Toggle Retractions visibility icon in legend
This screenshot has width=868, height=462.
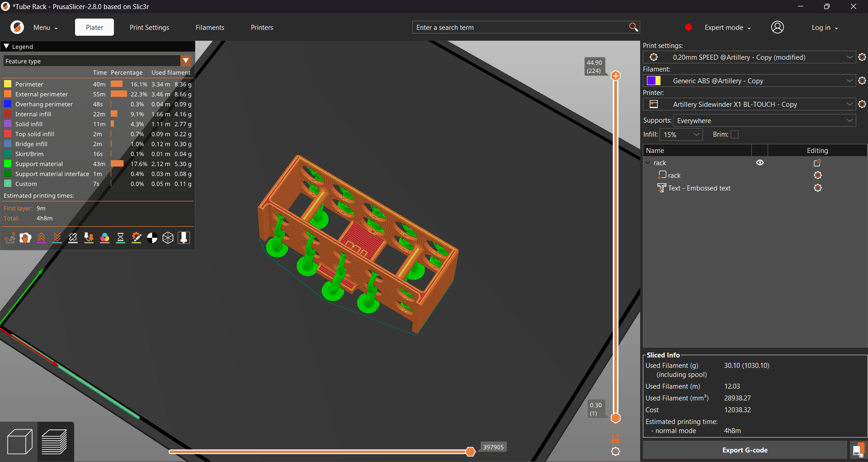pos(41,238)
